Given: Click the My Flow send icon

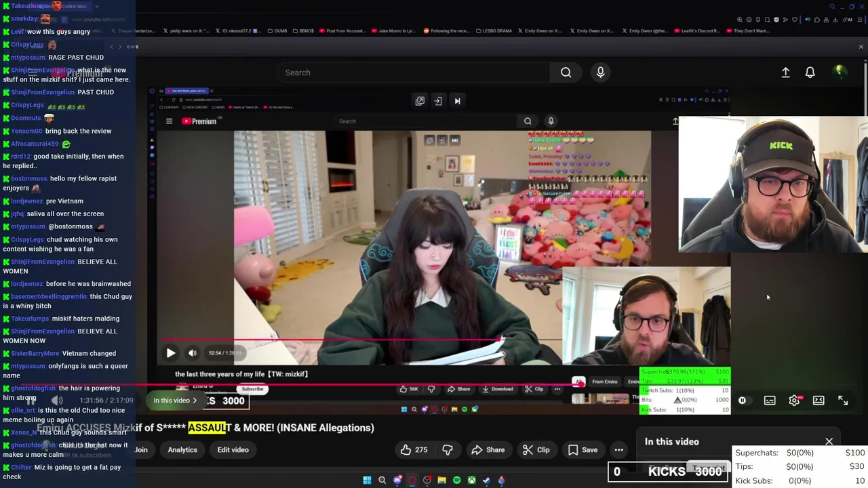Looking at the screenshot, I should tap(785, 20).
